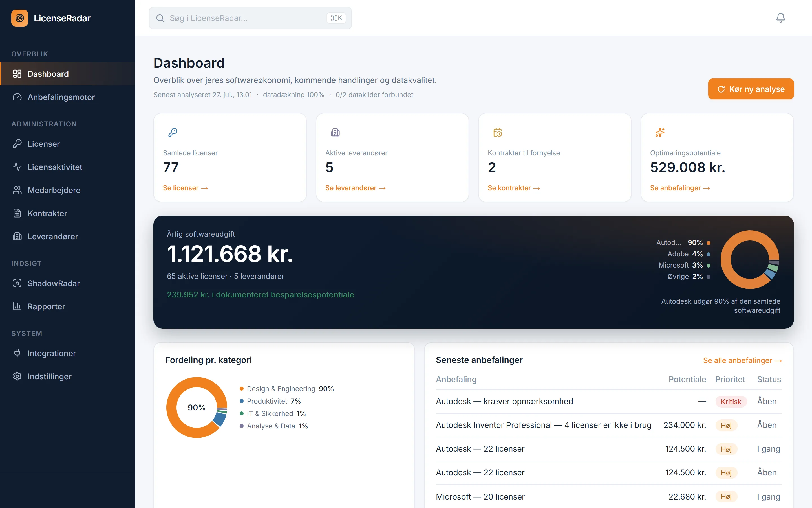Image resolution: width=812 pixels, height=508 pixels.
Task: Click the blue Adobe legend dot
Action: (x=708, y=254)
